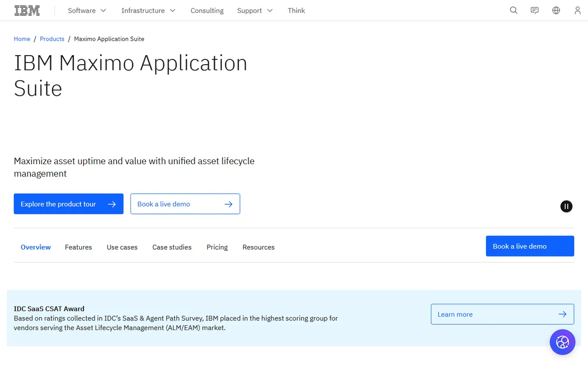Open the search icon in header
The image size is (588, 368).
[x=513, y=11]
